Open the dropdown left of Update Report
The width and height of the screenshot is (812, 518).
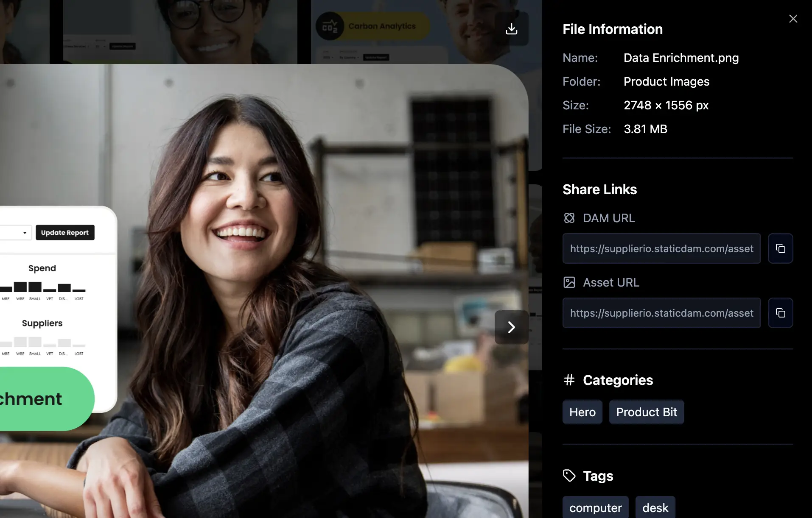(16, 233)
